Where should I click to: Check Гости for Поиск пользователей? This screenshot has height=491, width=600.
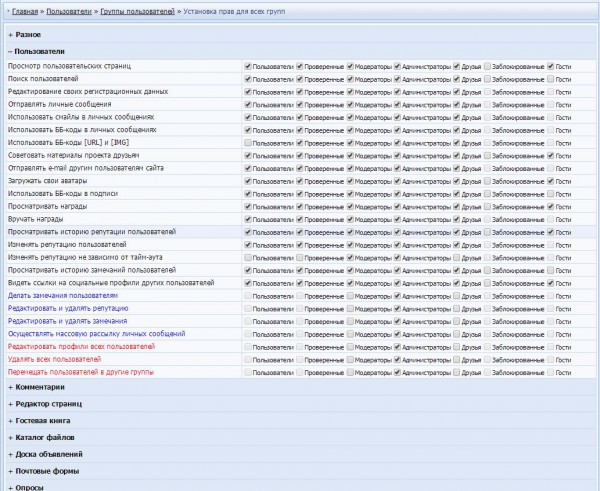point(551,79)
